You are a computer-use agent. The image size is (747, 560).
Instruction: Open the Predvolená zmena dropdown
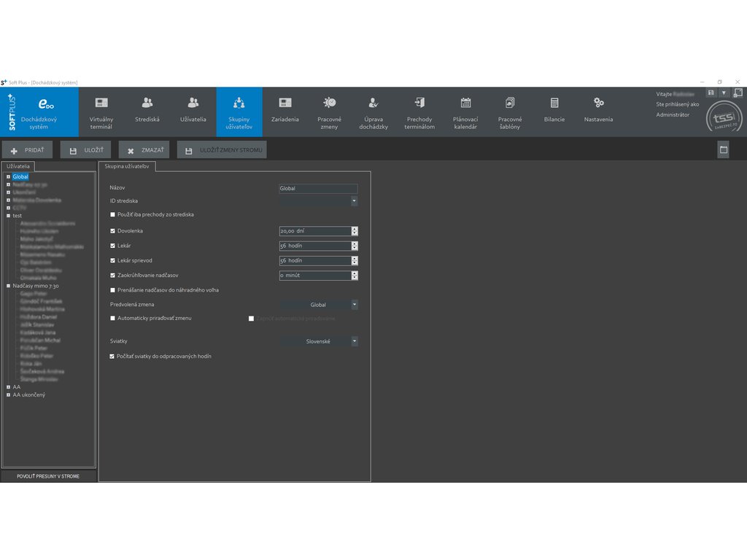point(354,305)
